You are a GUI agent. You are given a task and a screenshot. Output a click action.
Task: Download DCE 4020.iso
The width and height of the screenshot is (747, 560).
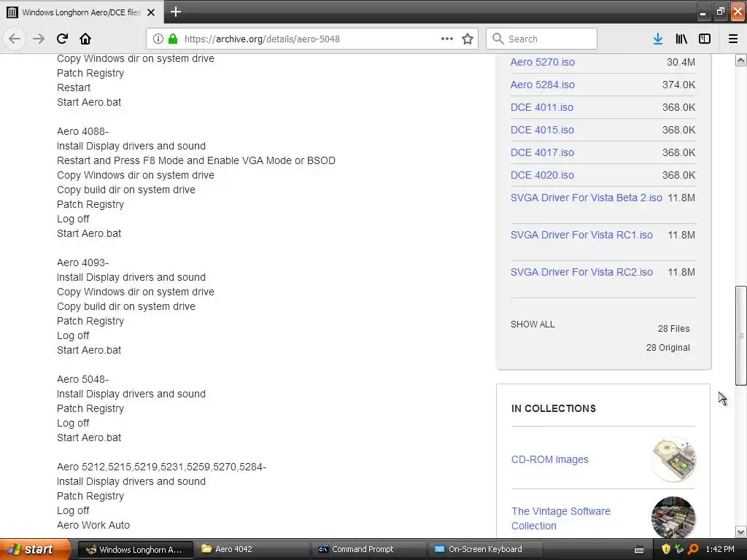[542, 175]
